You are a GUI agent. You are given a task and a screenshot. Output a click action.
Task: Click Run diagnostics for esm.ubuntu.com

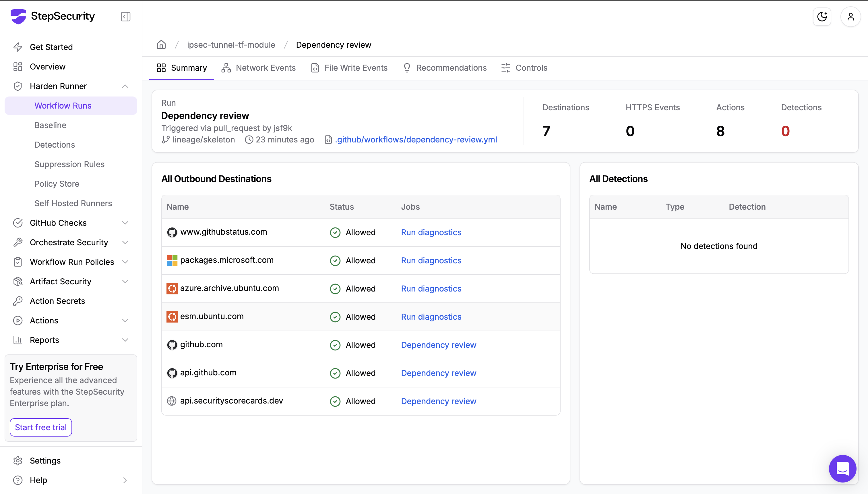(x=431, y=317)
